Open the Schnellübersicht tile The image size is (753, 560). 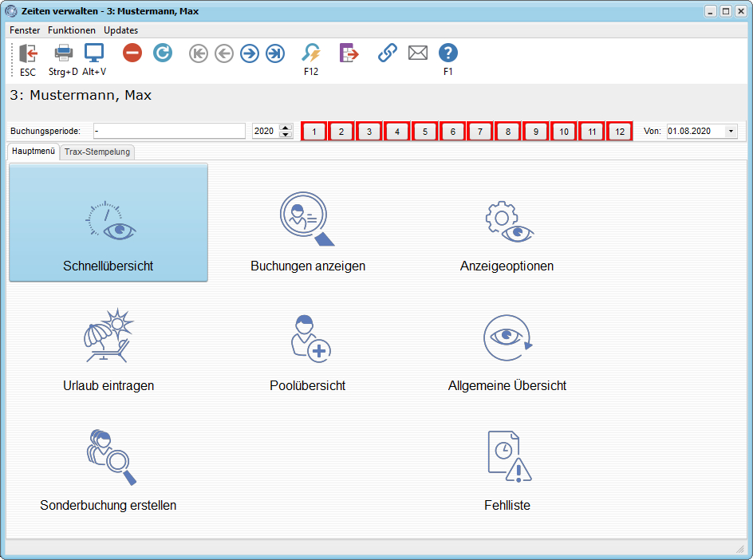[x=108, y=223]
